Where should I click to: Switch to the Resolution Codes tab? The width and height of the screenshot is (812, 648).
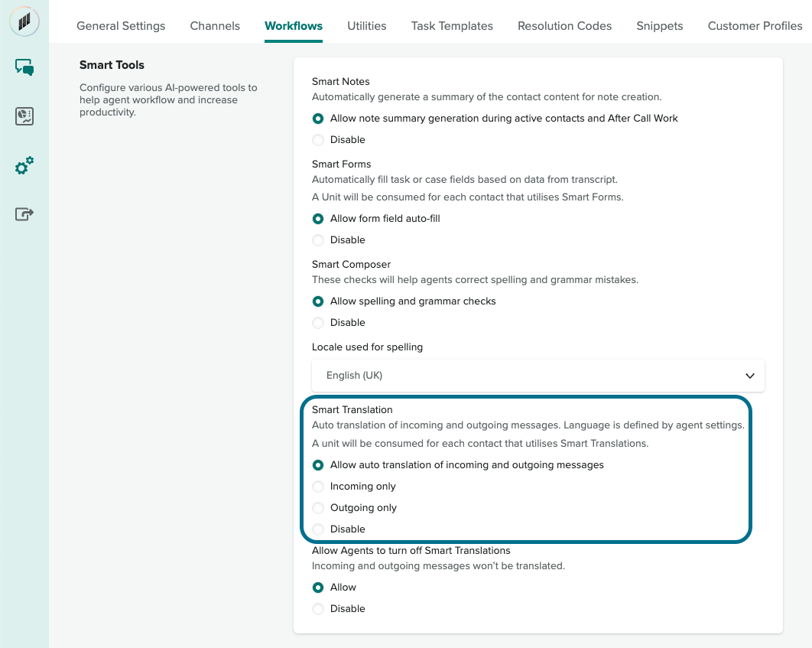click(564, 26)
